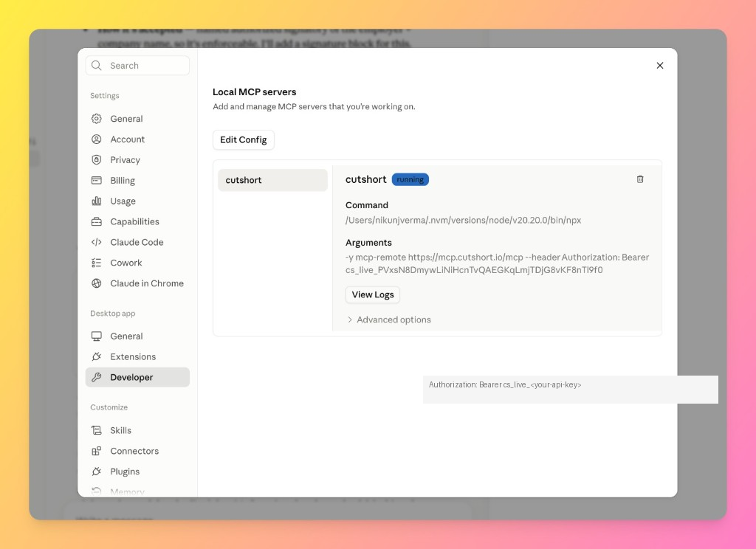Click the Command label
This screenshot has width=756, height=549.
click(x=367, y=205)
